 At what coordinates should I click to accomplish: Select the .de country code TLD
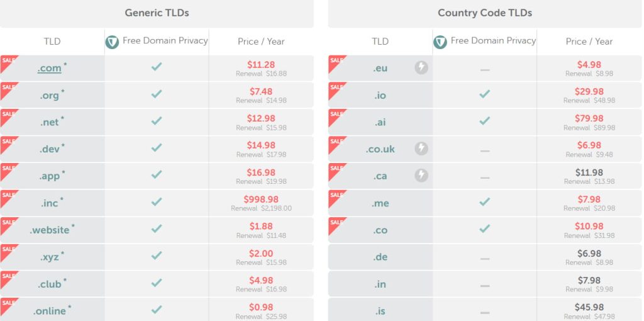pos(380,257)
